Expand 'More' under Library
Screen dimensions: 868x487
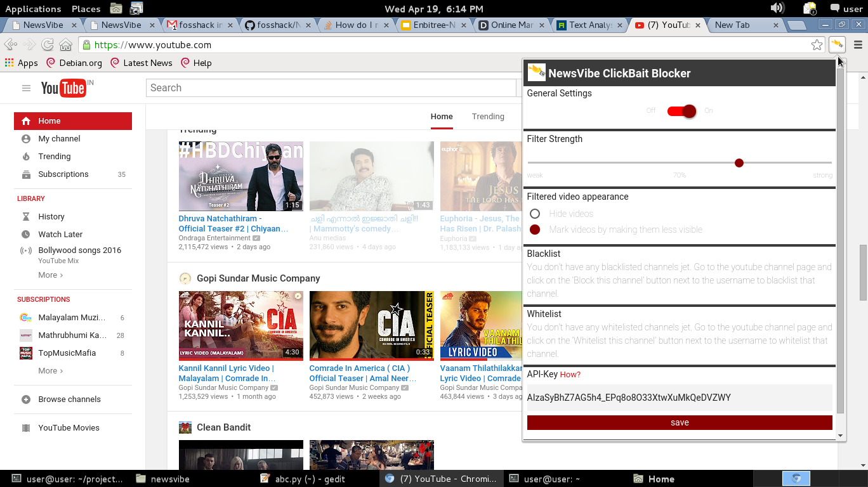(50, 275)
